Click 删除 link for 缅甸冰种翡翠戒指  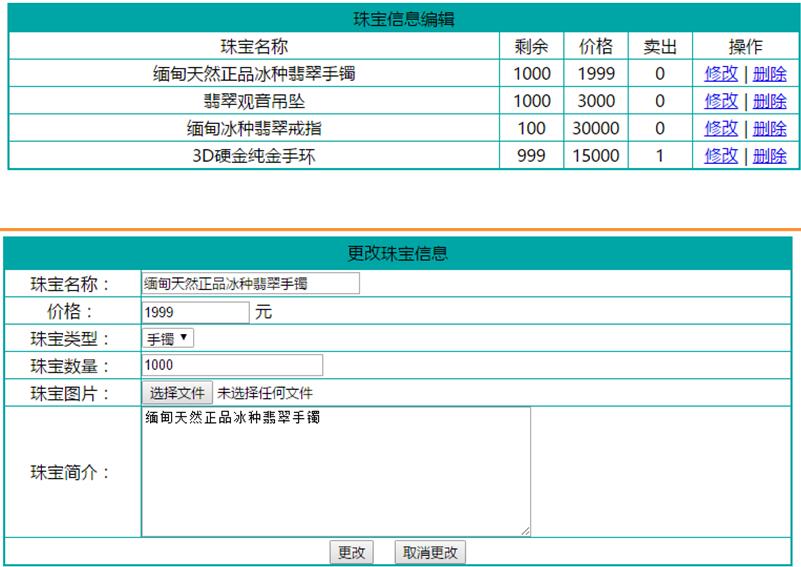coord(769,128)
